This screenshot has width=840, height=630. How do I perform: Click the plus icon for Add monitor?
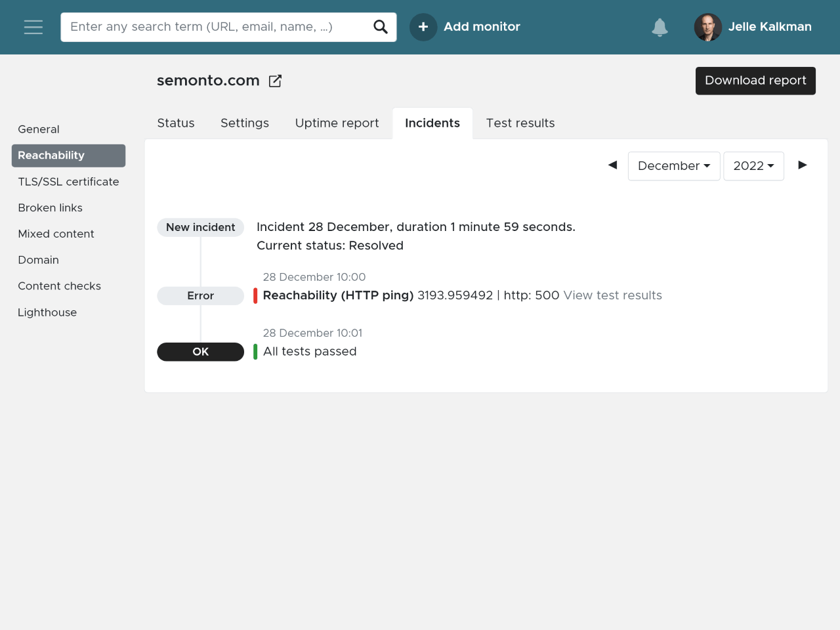pyautogui.click(x=423, y=27)
